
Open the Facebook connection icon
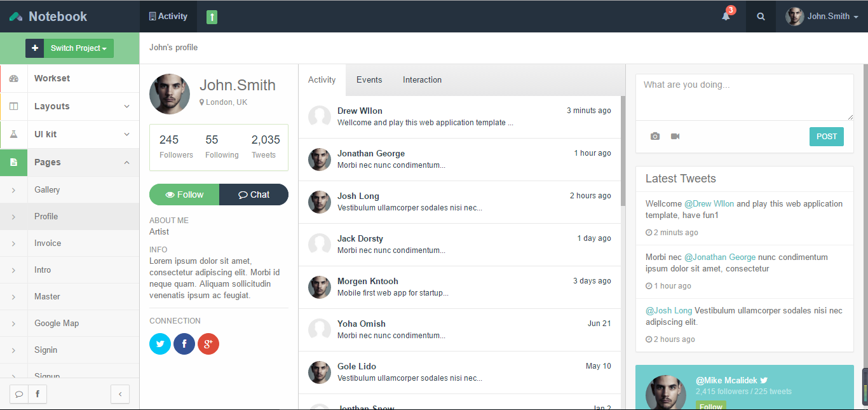pos(184,344)
